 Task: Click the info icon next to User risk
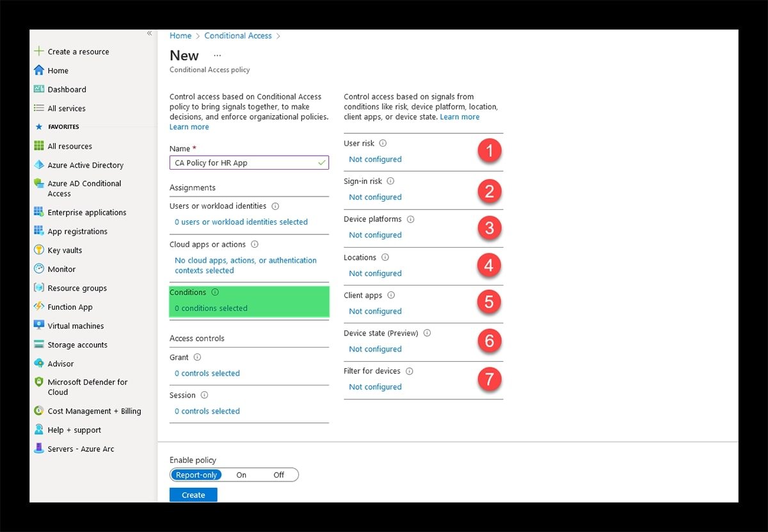point(383,143)
